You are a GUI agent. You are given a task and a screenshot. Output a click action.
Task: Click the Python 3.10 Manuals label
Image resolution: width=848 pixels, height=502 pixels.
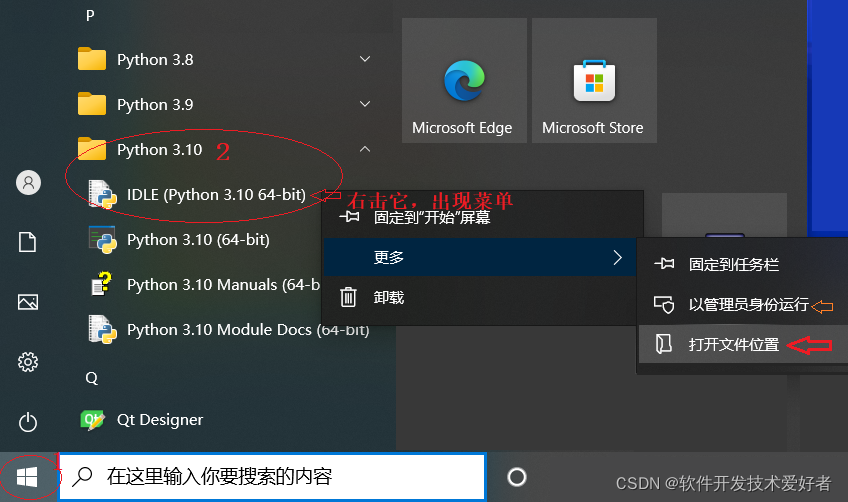click(223, 285)
